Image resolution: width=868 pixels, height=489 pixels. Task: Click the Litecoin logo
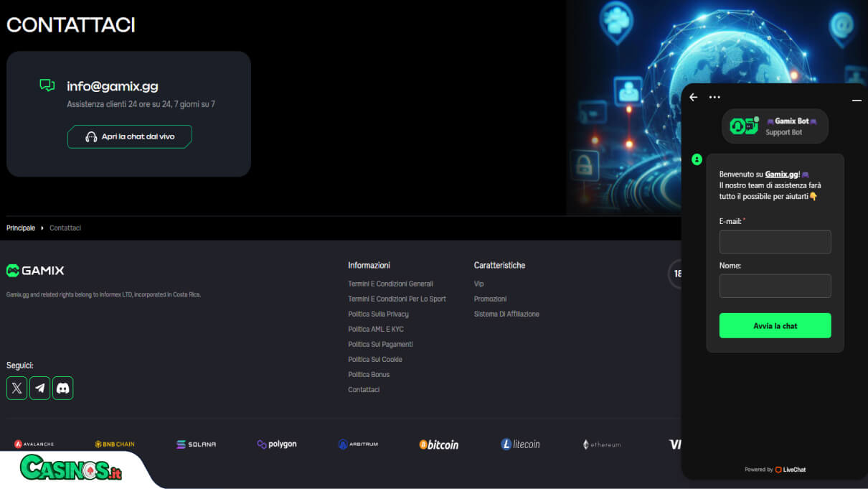pos(520,444)
